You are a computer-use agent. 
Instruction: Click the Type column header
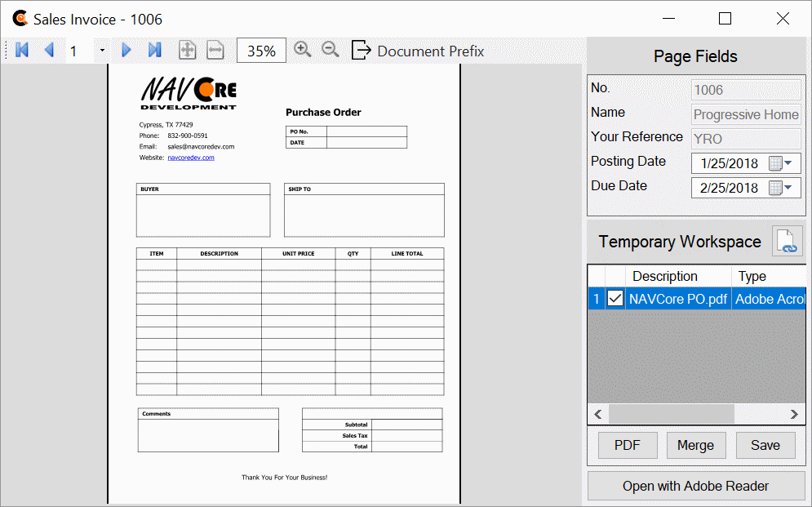(752, 276)
